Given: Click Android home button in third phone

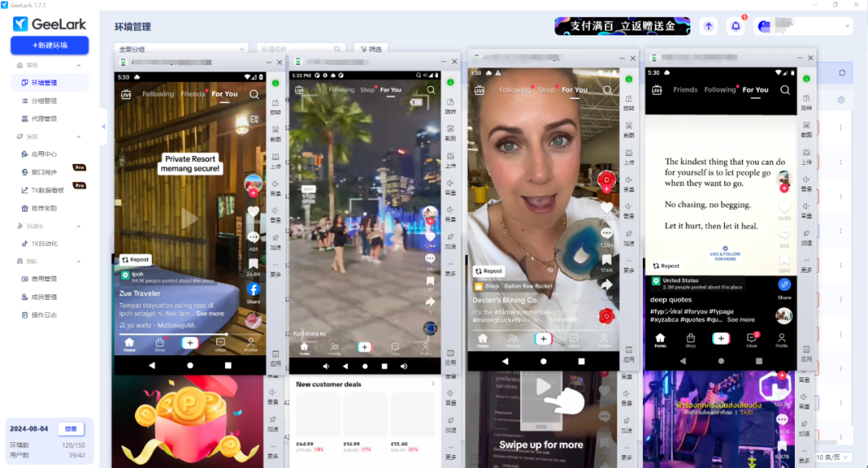Looking at the screenshot, I should click(x=543, y=361).
